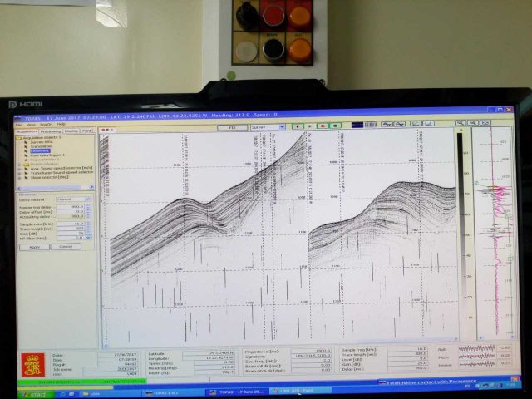532x399 pixels.
Task: Click the Apply button
Action: [34, 246]
